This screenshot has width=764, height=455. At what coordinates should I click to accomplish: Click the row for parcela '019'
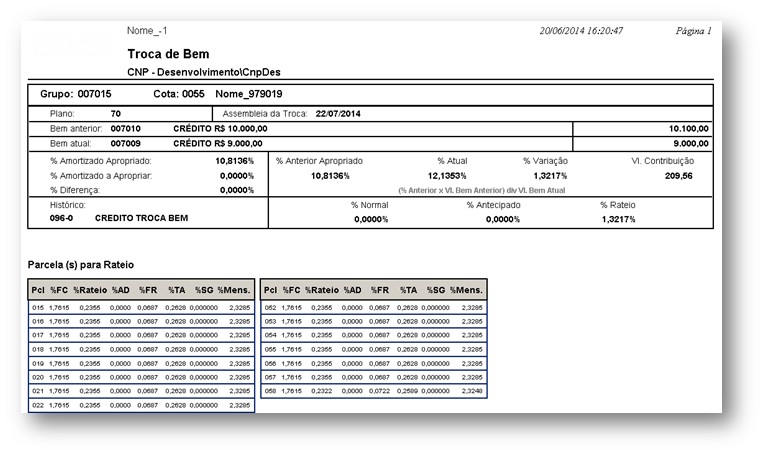tap(141, 363)
